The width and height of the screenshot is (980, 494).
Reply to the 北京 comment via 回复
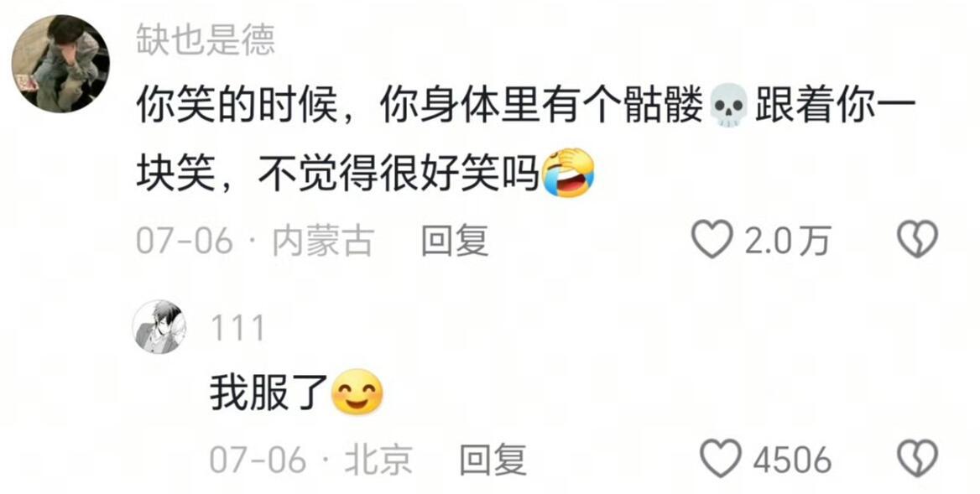[493, 460]
